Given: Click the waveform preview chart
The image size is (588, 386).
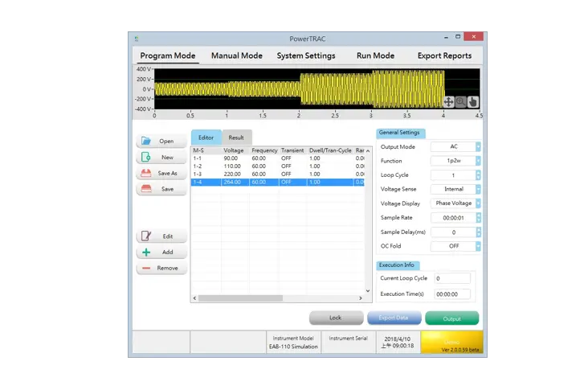Looking at the screenshot, I should pyautogui.click(x=316, y=88).
